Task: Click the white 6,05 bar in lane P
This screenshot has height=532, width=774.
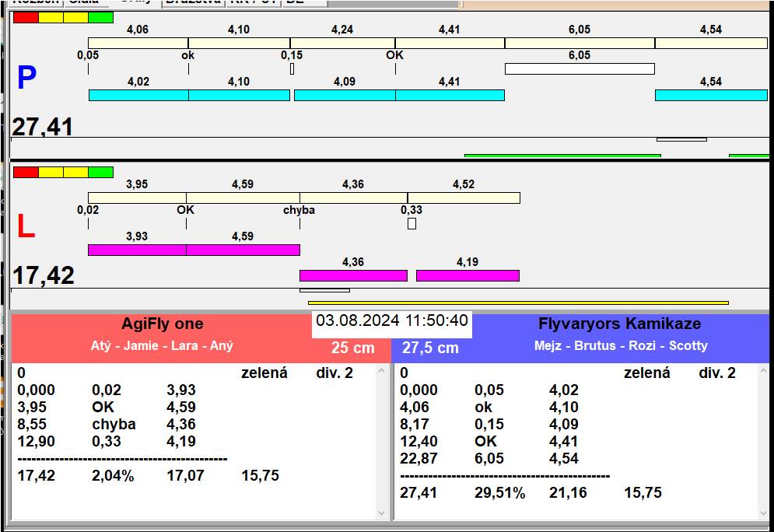Action: point(580,68)
